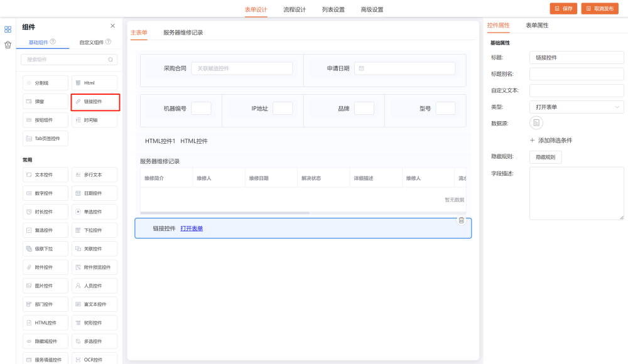The width and height of the screenshot is (628, 364).
Task: Open the 数据源 document icon button
Action: pyautogui.click(x=536, y=123)
